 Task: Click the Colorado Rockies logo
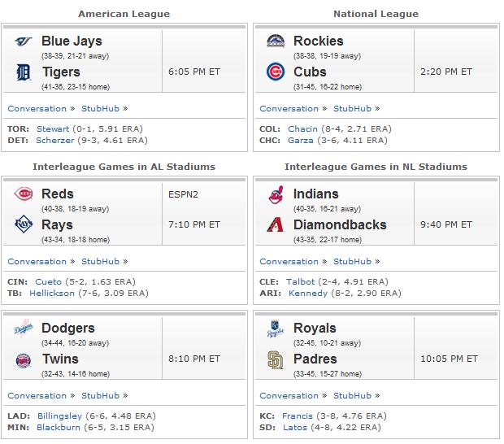pyautogui.click(x=276, y=41)
